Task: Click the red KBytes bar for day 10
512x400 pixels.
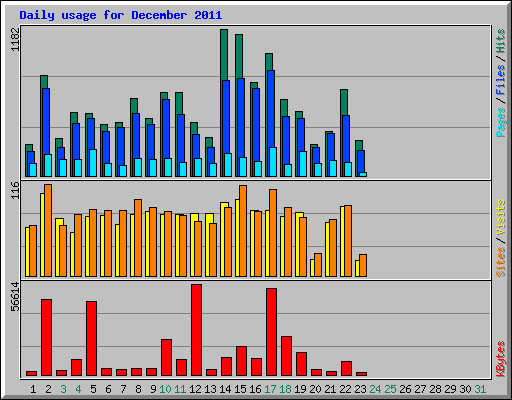Action: 166,357
